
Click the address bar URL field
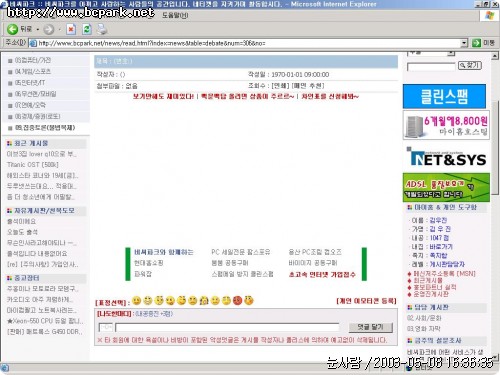[x=248, y=43]
